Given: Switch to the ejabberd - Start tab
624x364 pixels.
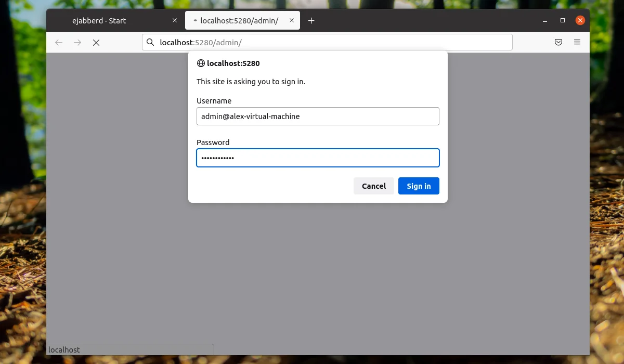Looking at the screenshot, I should [116, 21].
